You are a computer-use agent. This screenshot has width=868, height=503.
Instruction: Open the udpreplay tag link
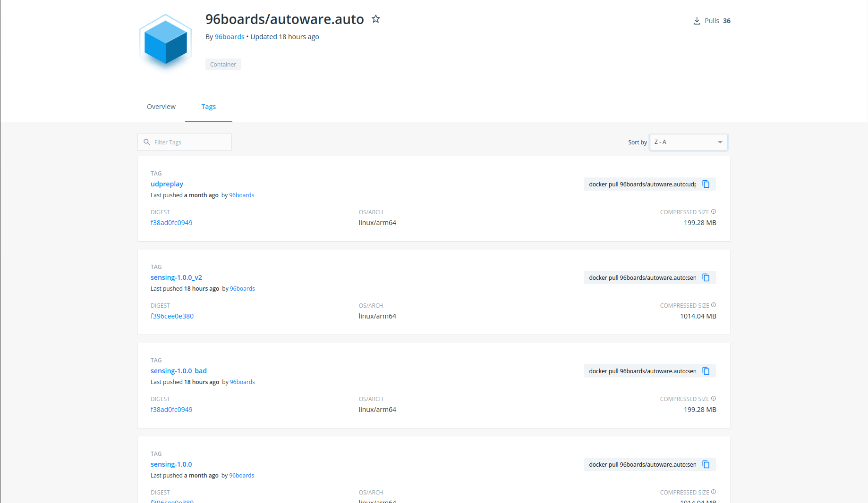[167, 184]
